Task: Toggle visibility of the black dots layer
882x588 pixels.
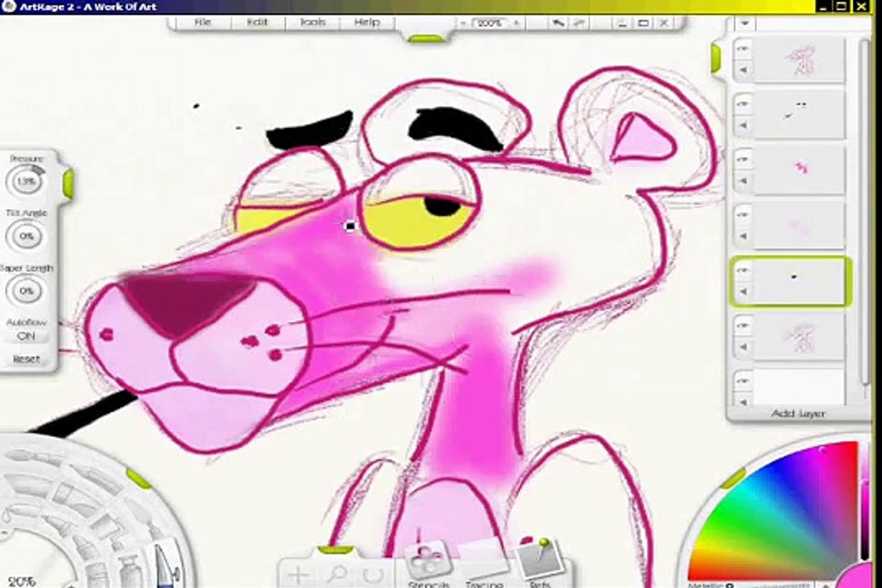Action: (x=743, y=104)
